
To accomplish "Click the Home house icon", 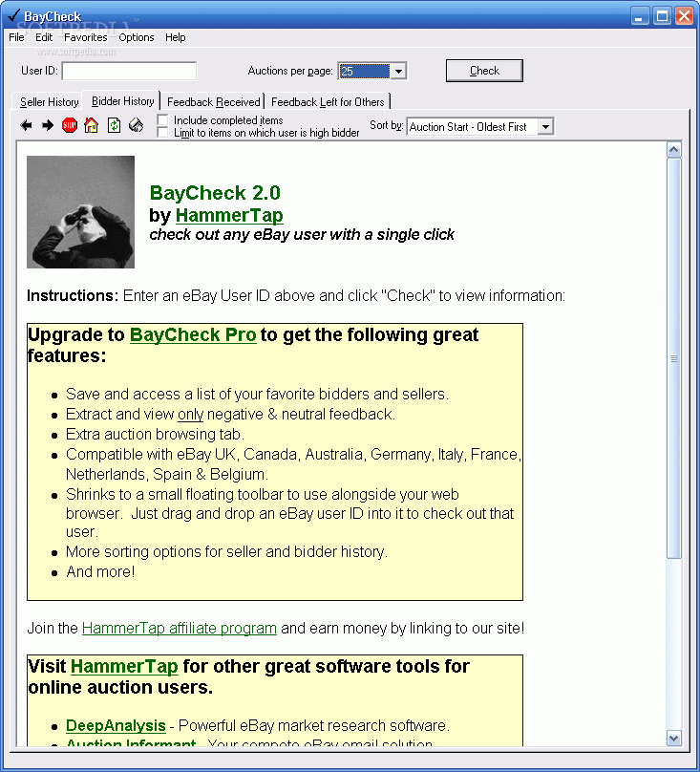I will [91, 125].
